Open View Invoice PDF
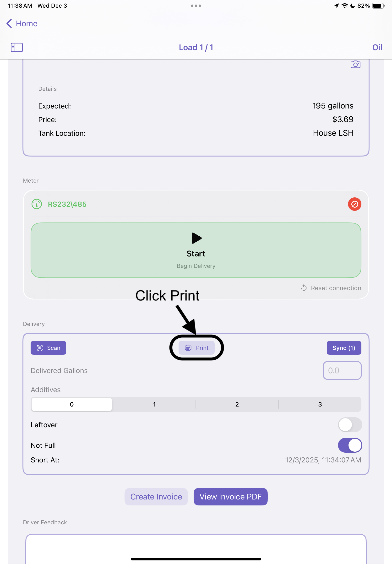 [230, 496]
